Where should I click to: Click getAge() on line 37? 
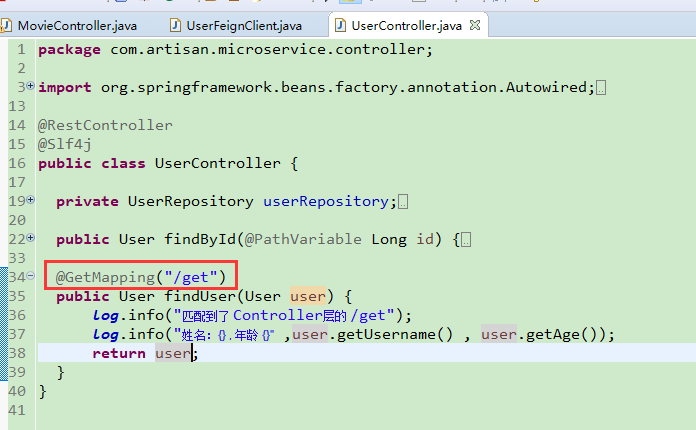pos(566,334)
